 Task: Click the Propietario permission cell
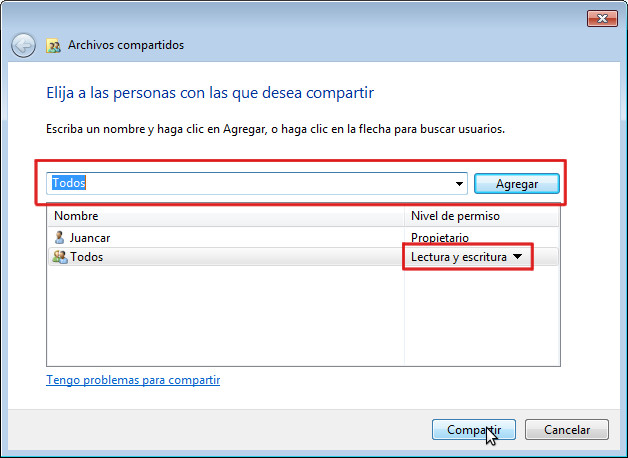440,238
